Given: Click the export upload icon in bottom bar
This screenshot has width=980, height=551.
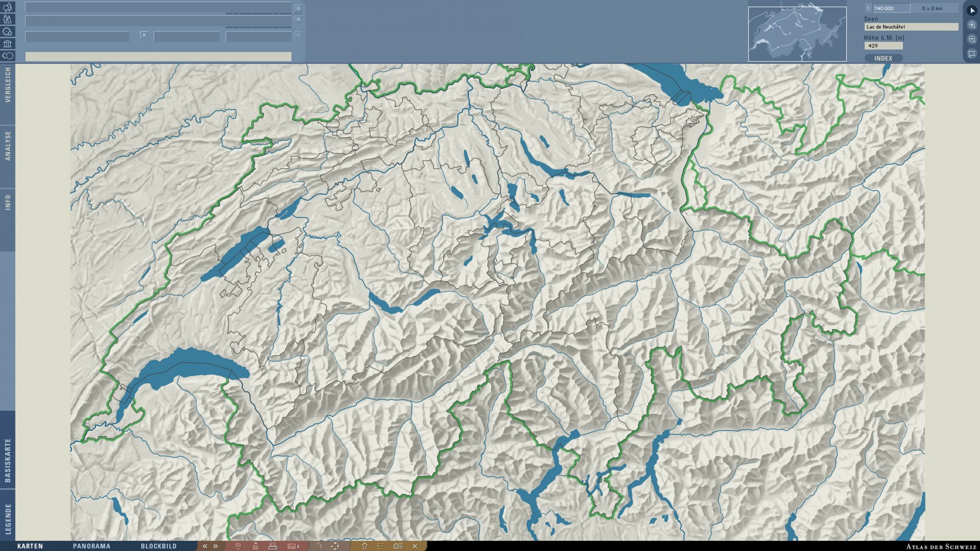Looking at the screenshot, I should [255, 546].
